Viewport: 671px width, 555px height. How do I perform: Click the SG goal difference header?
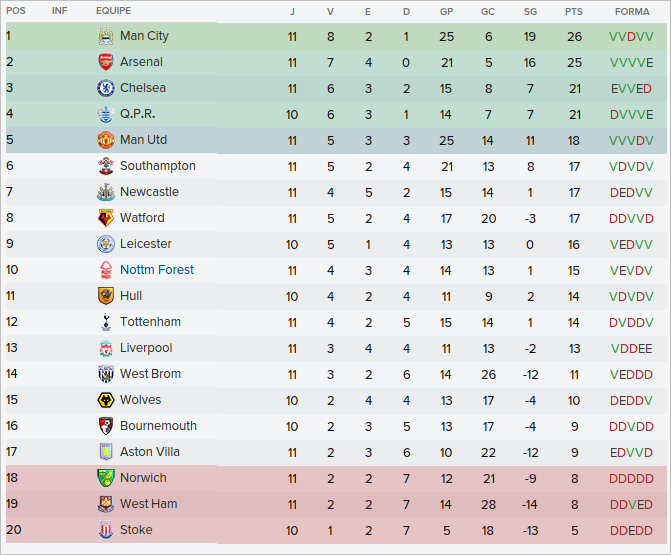point(530,11)
